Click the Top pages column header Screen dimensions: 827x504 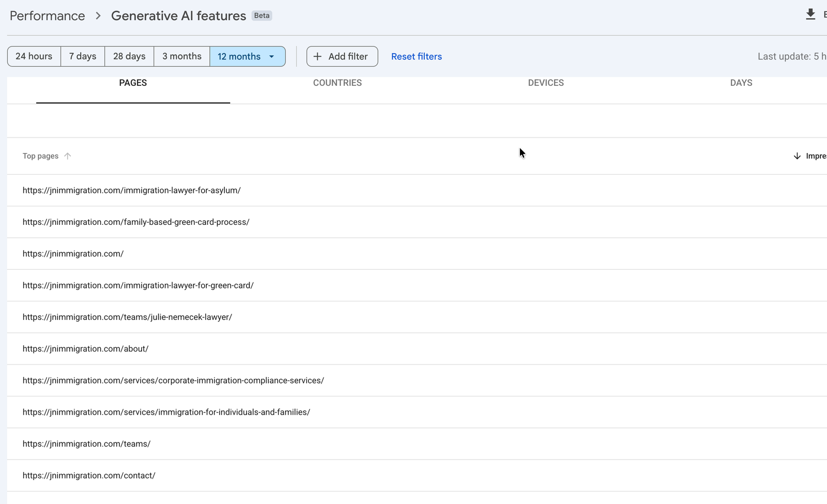[x=40, y=156]
